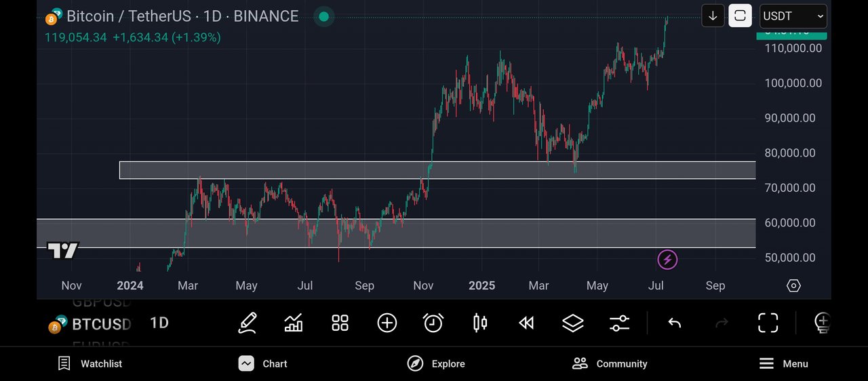Open the USDT currency dropdown

point(793,16)
